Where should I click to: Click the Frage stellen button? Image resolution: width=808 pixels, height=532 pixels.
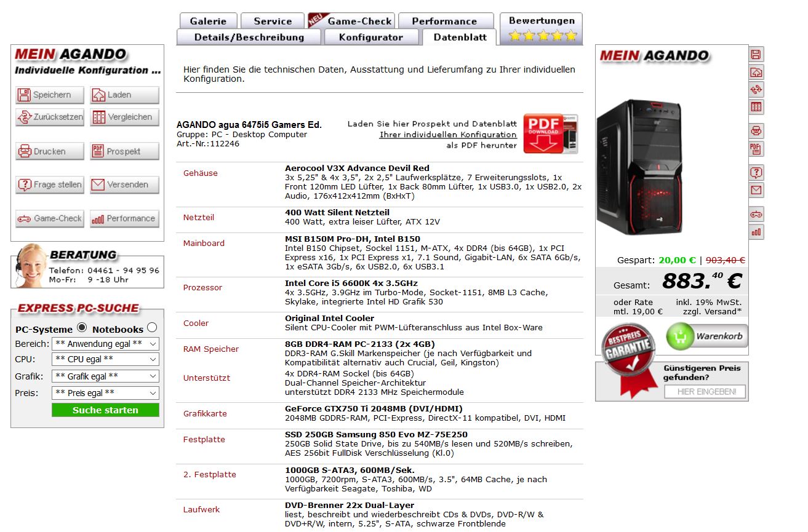coord(50,185)
